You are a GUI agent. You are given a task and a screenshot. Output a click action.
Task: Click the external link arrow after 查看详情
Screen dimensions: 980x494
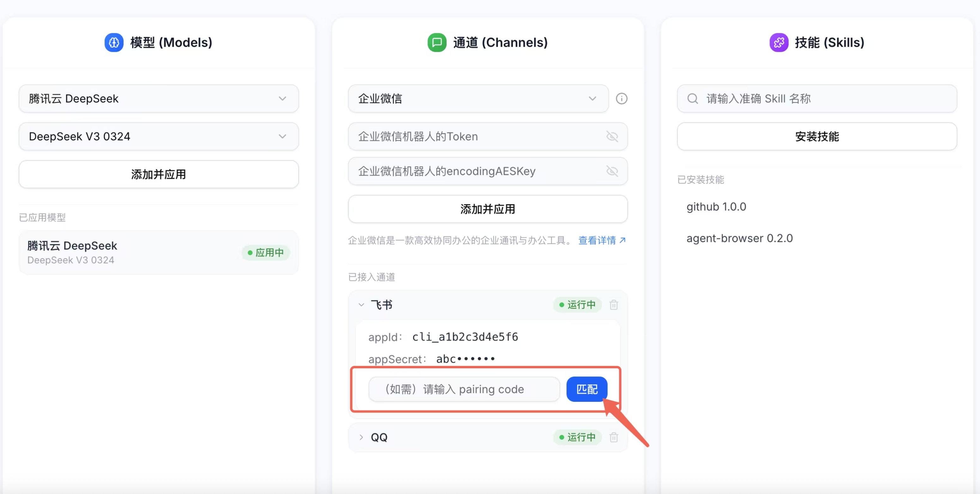coord(622,240)
